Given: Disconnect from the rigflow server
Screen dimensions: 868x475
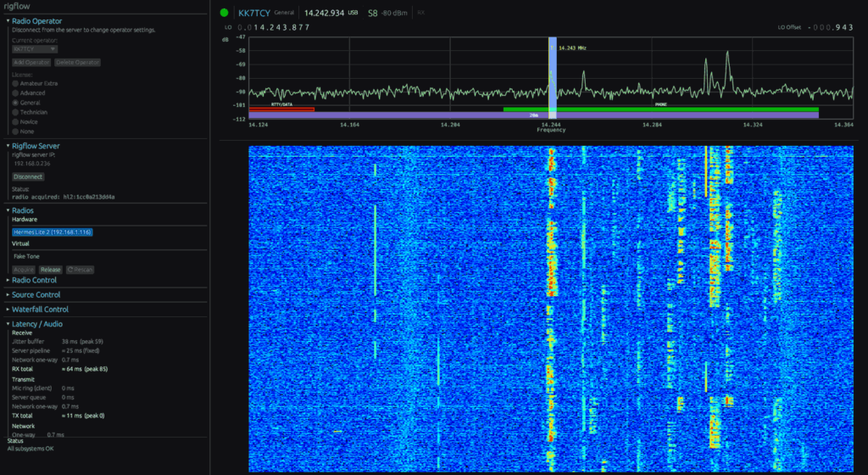Looking at the screenshot, I should (x=28, y=176).
